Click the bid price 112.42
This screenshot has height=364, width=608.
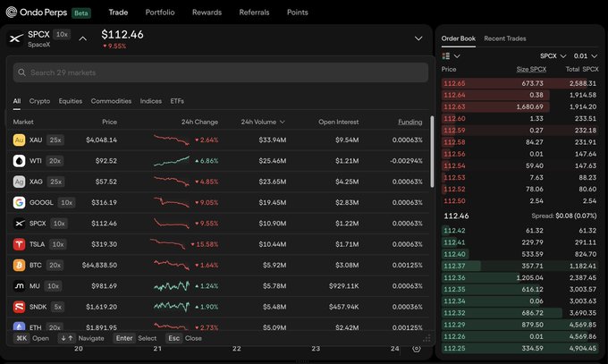click(454, 231)
